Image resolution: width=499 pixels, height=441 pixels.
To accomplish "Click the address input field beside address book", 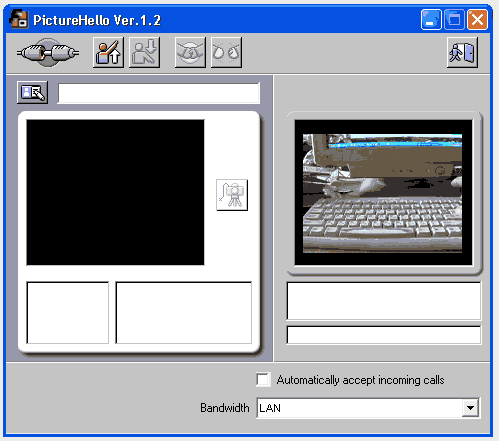I will pos(159,93).
